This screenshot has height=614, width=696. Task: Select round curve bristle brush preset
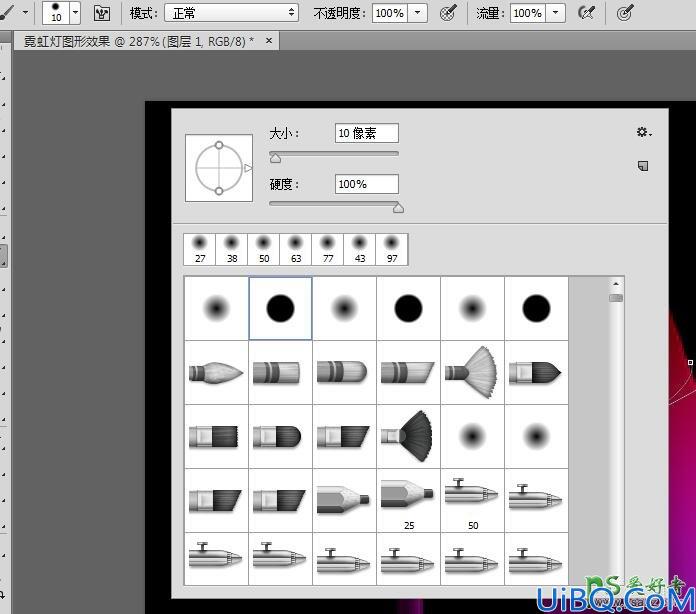pyautogui.click(x=344, y=372)
